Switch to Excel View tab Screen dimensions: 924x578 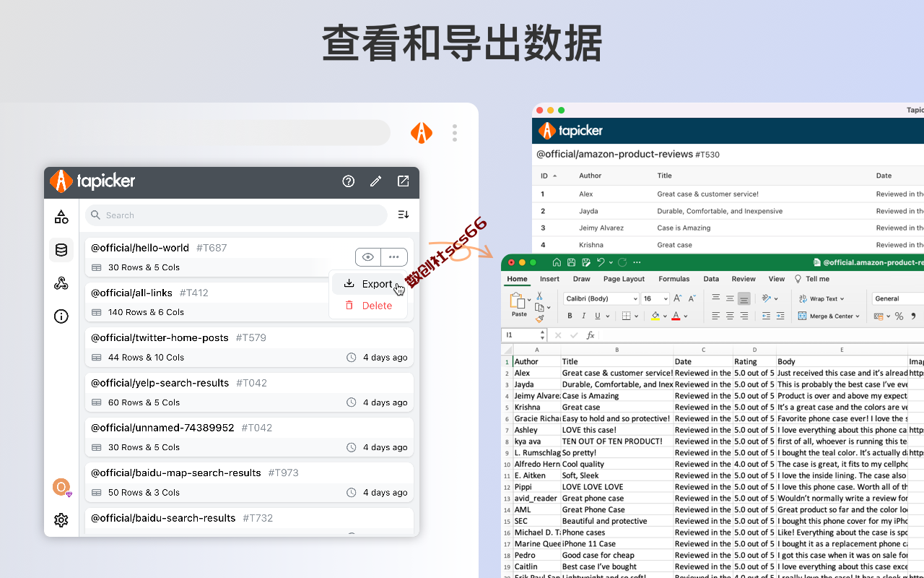click(777, 279)
